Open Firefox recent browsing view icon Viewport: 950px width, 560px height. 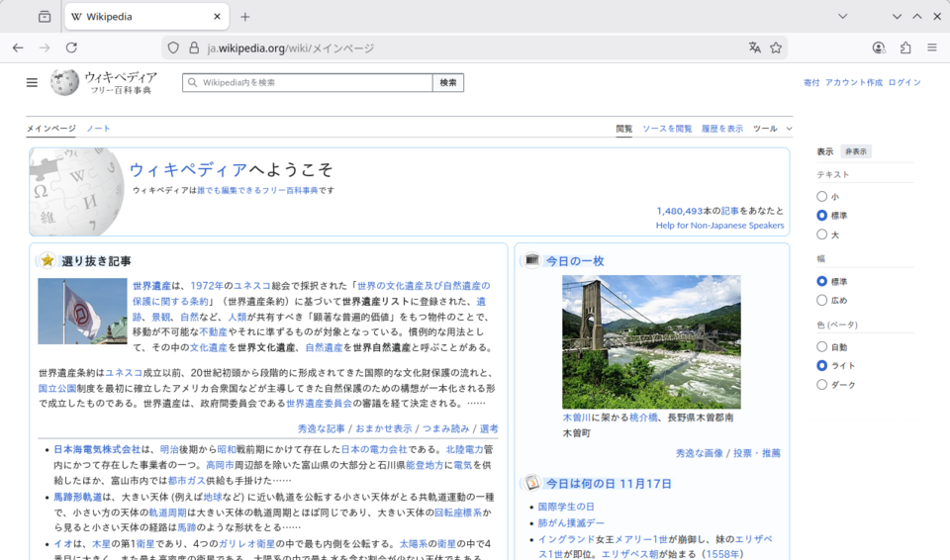[45, 17]
